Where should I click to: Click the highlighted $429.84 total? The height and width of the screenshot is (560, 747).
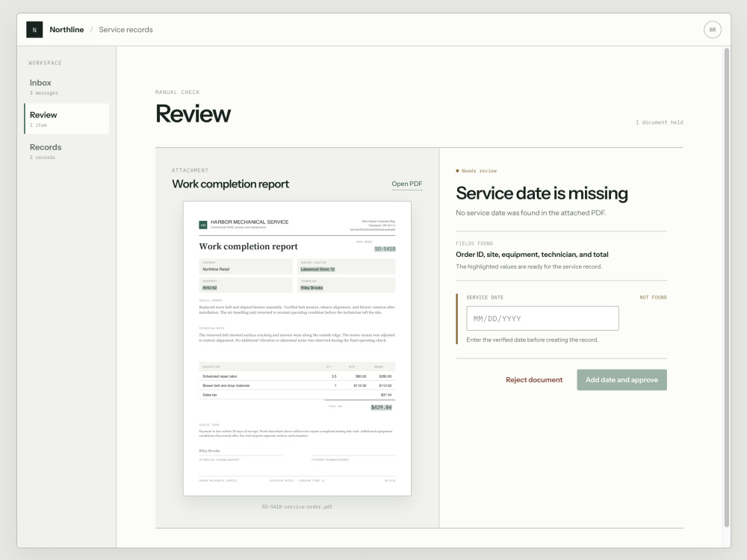click(x=381, y=408)
